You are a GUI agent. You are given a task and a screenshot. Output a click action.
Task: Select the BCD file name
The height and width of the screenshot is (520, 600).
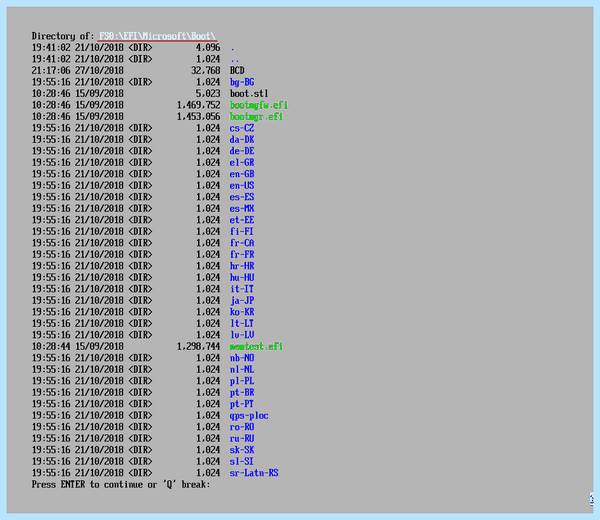coord(237,70)
